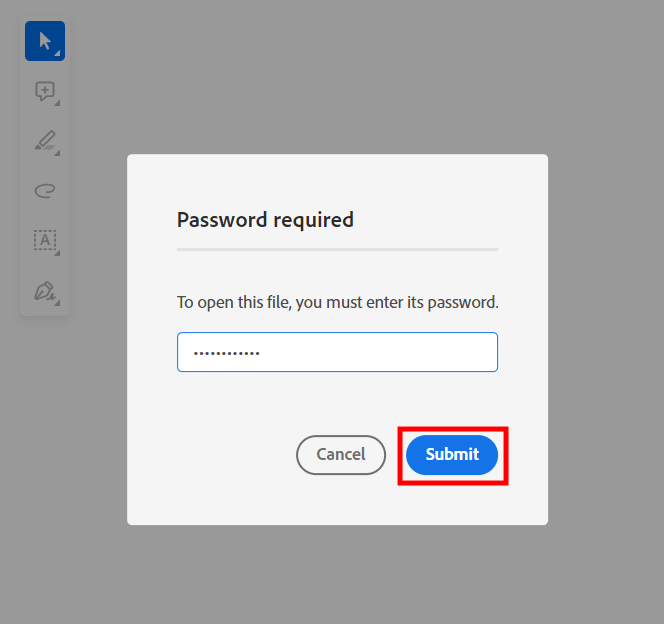Open the Fill & Sign pen tool
Screen dimensions: 664x624
pyautogui.click(x=44, y=290)
